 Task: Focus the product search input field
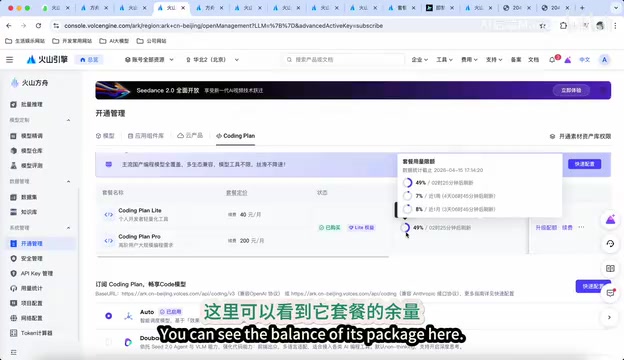(x=344, y=60)
